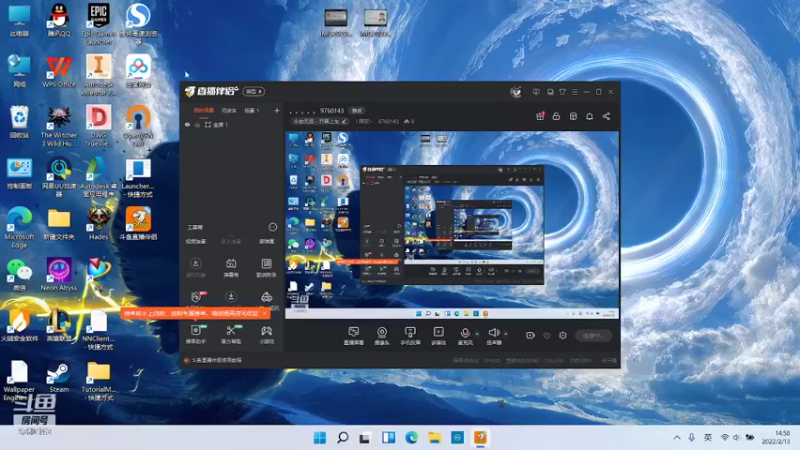800x450 pixels.
Task: Edit the stream title with pencil icon
Action: pos(344,121)
